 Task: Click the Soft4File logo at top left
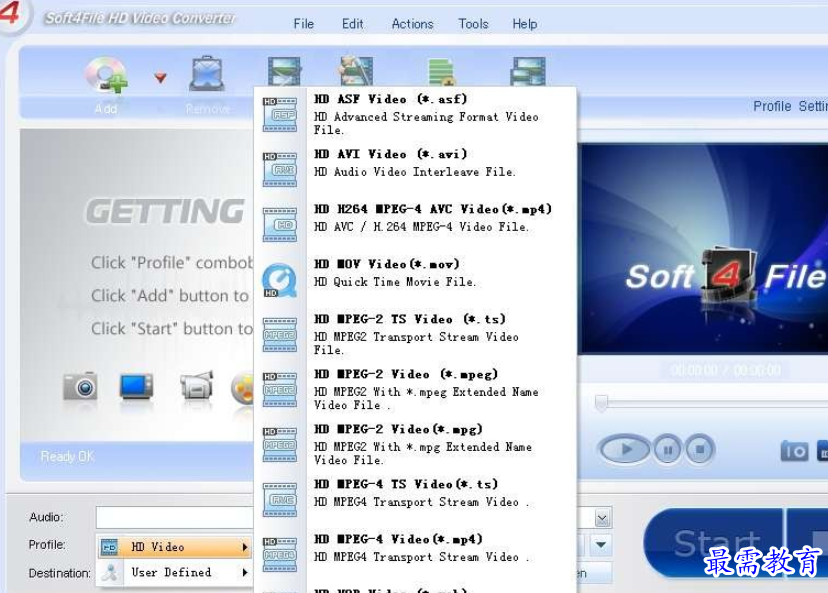[12, 14]
